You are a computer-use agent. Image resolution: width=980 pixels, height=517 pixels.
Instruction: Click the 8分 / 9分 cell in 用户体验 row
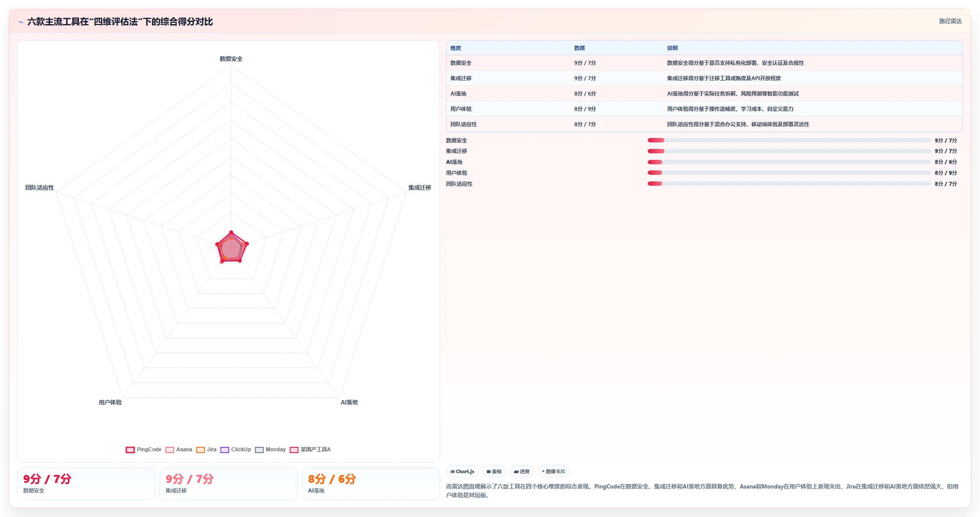(585, 109)
